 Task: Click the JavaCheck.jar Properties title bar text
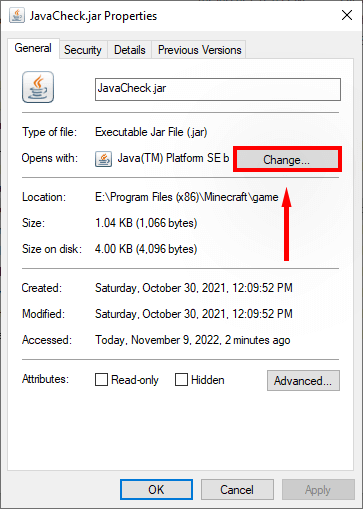click(93, 16)
